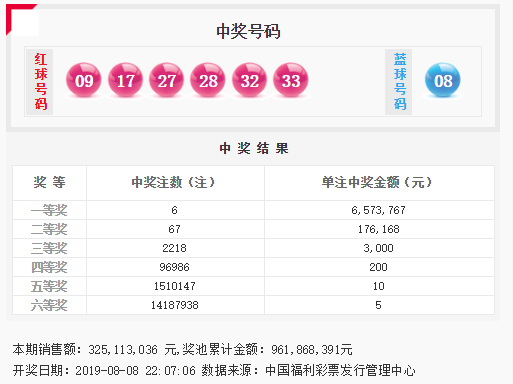Click the 中国福利彩票发行管理中心 source text
This screenshot has height=384, width=513.
pos(340,371)
